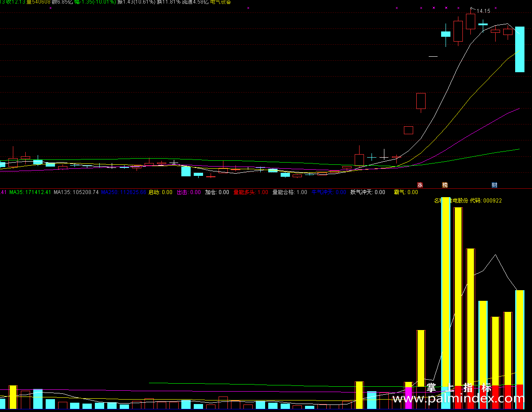Click the 财 marker below the candlesticks
The height and width of the screenshot is (412, 532).
coord(494,185)
